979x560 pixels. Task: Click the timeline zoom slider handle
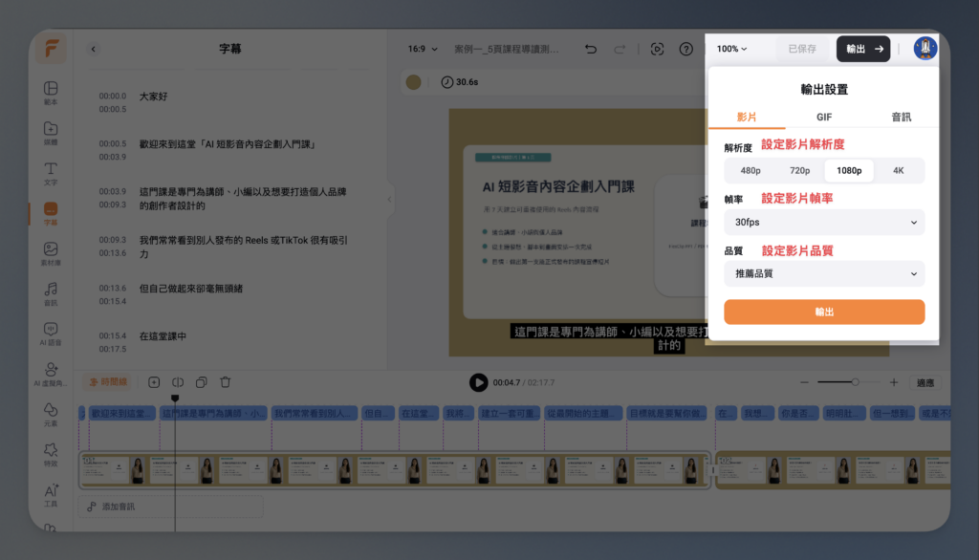click(855, 382)
